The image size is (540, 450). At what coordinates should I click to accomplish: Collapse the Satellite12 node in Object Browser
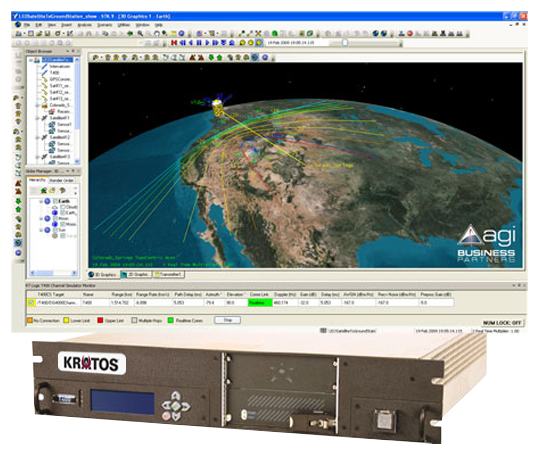coord(38,137)
